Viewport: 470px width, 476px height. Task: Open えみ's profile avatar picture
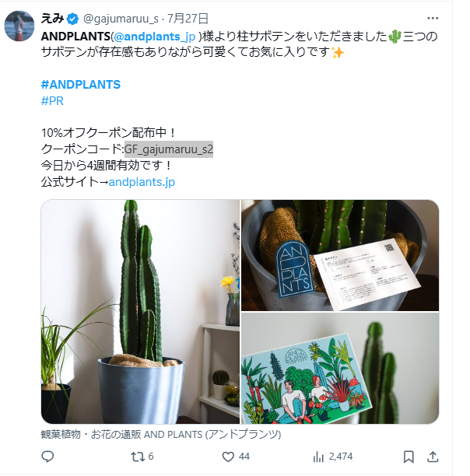click(x=19, y=26)
